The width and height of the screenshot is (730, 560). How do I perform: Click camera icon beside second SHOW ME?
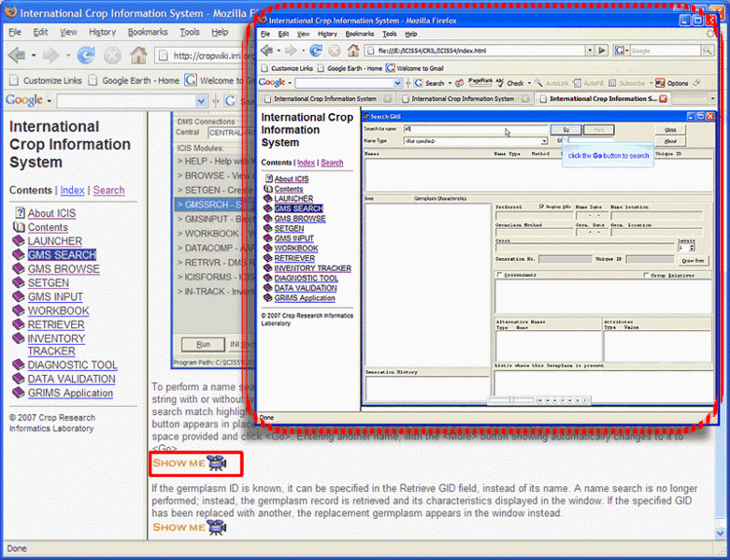coord(217,527)
